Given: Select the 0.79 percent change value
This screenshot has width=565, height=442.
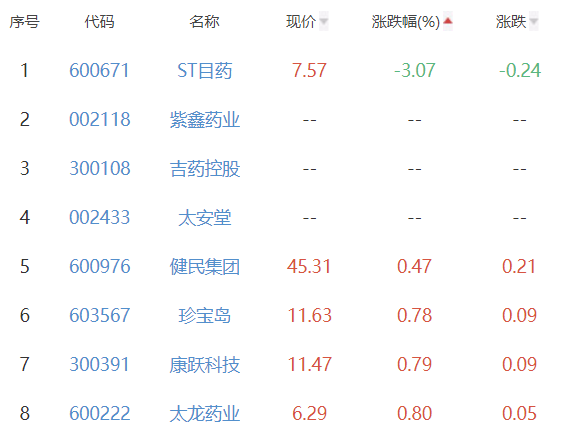Looking at the screenshot, I should click(x=414, y=364).
